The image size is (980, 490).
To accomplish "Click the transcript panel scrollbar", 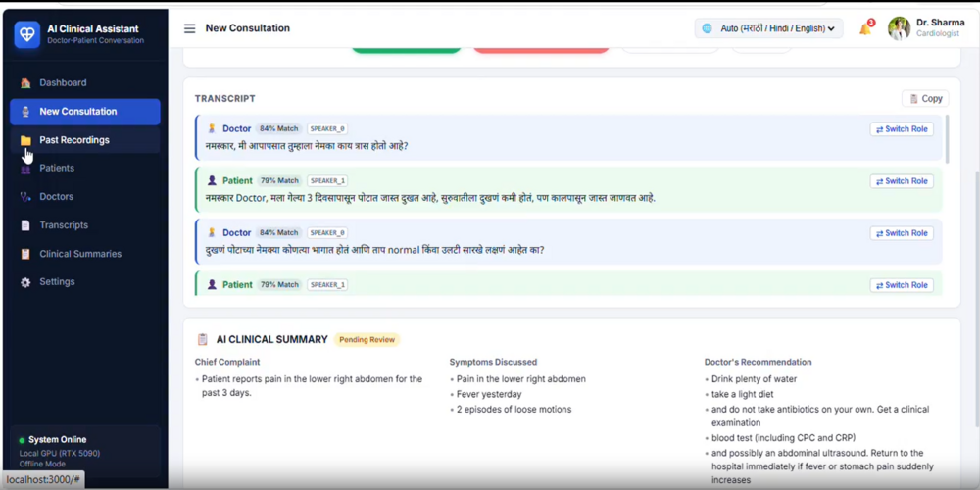I will click(x=948, y=139).
